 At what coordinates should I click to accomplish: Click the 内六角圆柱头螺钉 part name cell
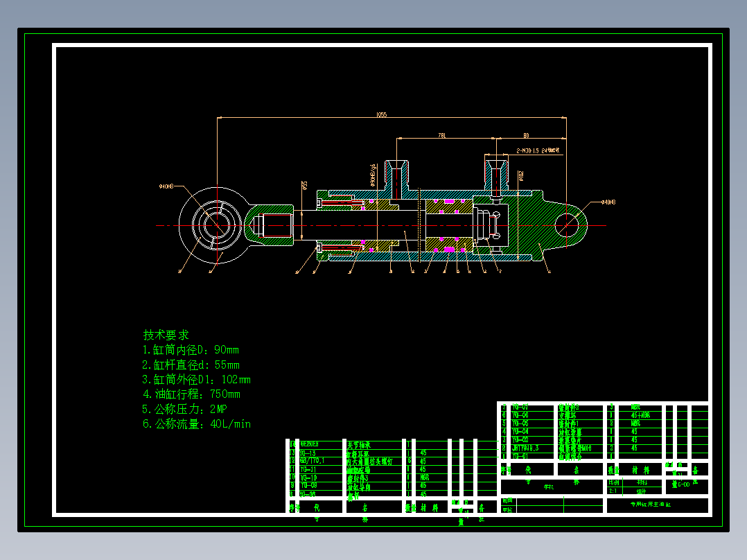click(x=370, y=462)
